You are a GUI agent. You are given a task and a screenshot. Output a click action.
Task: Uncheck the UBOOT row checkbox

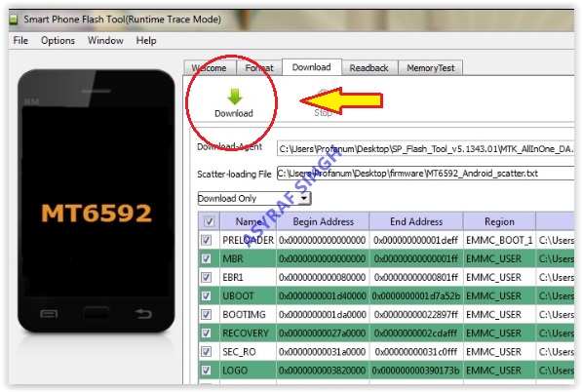tap(206, 295)
